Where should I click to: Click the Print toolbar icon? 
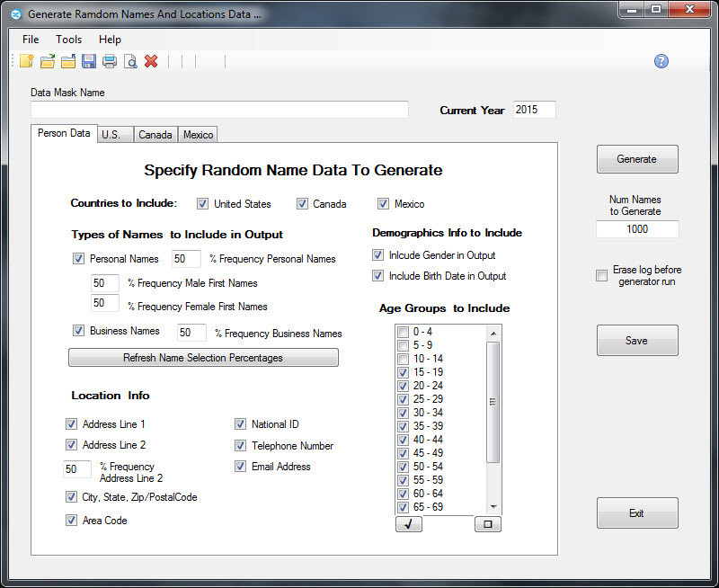110,61
